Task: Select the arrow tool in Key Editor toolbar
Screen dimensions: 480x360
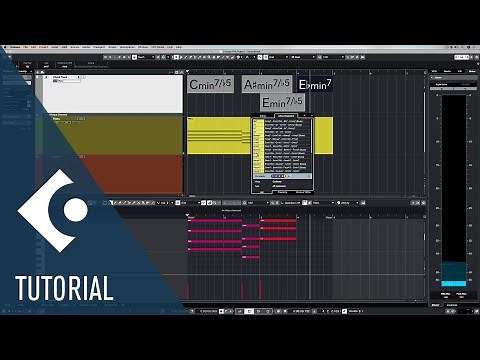Action: (x=111, y=203)
